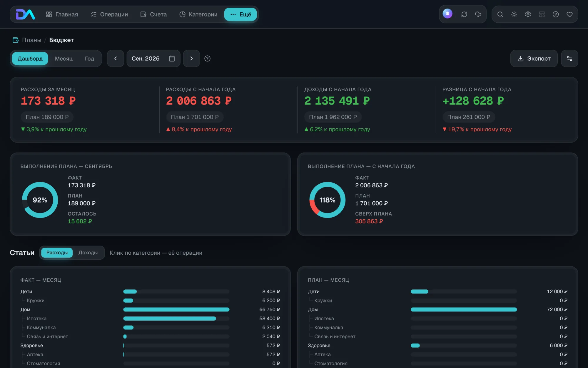Switch to the Месяц tab
Image resolution: width=588 pixels, height=368 pixels.
coord(64,59)
